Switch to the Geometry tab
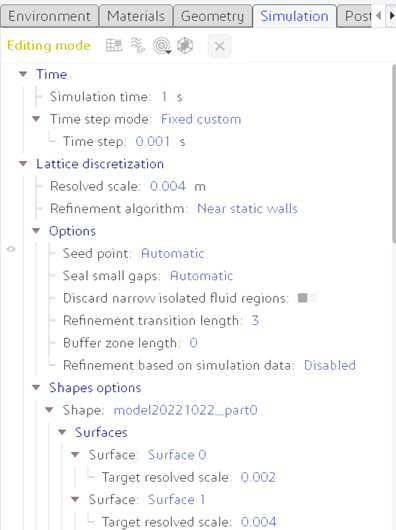The image size is (396, 530). (x=213, y=16)
